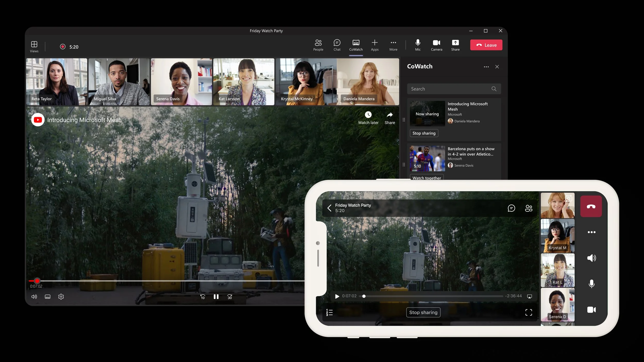Toggle phone camera
The width and height of the screenshot is (644, 362).
point(591,310)
